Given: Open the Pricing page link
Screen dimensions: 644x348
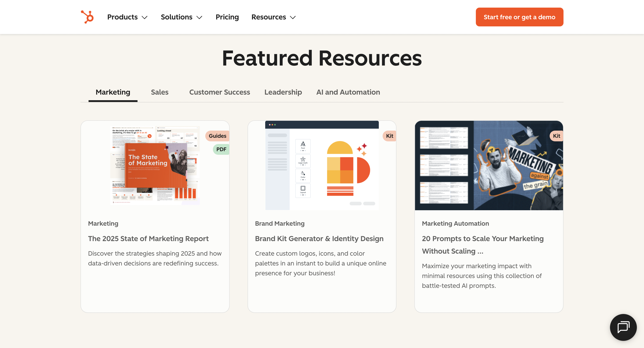Looking at the screenshot, I should [227, 17].
